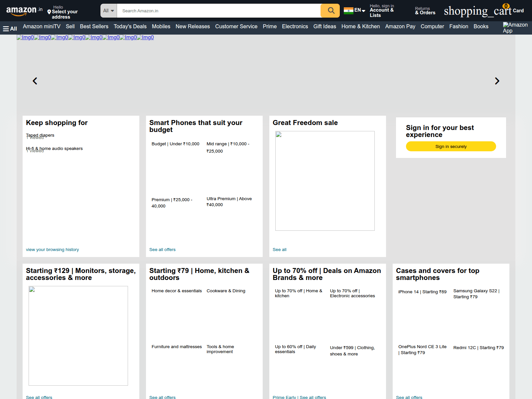Click Returns & Orders

(425, 11)
